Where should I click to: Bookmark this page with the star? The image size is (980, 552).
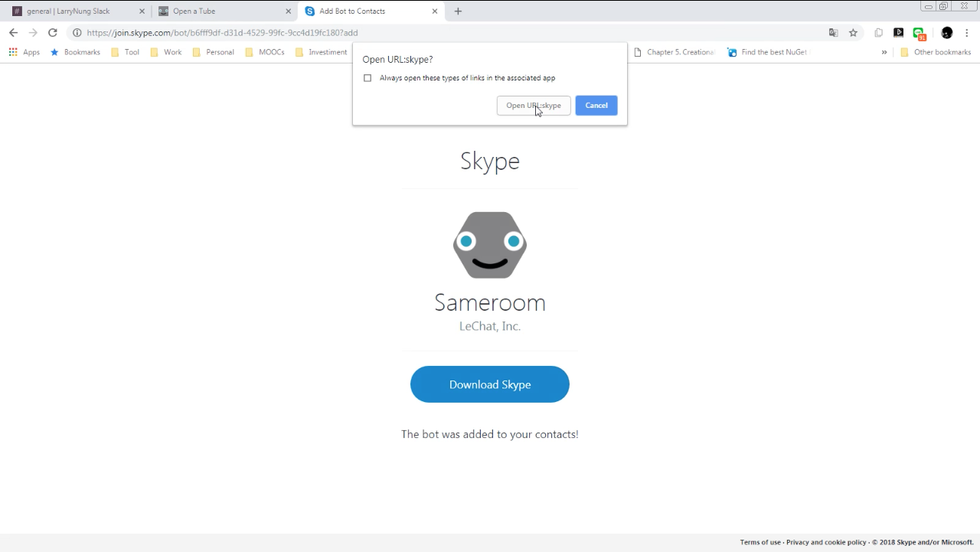coord(853,33)
